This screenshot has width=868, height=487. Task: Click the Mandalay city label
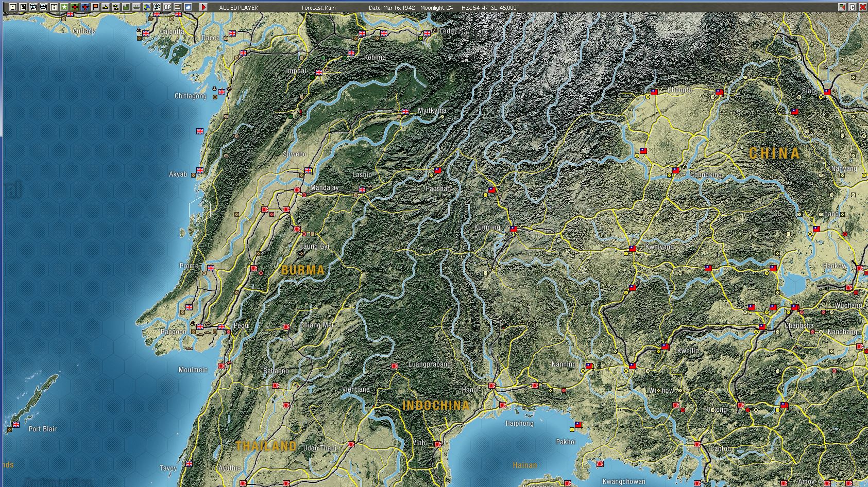coord(325,188)
